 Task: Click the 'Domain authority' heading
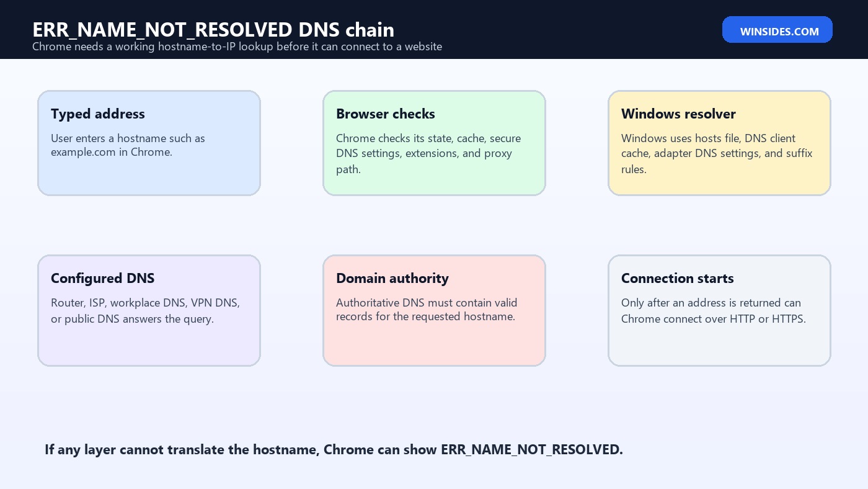(x=392, y=278)
